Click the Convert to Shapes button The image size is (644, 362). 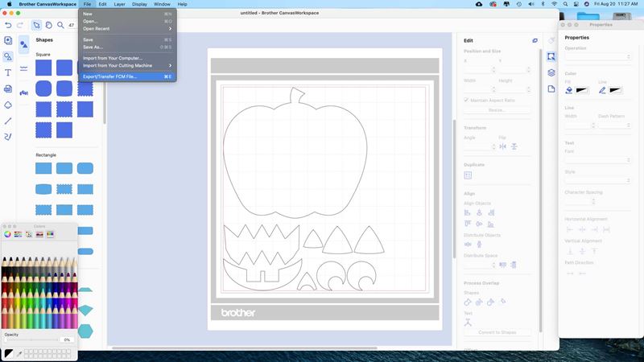coord(497,332)
